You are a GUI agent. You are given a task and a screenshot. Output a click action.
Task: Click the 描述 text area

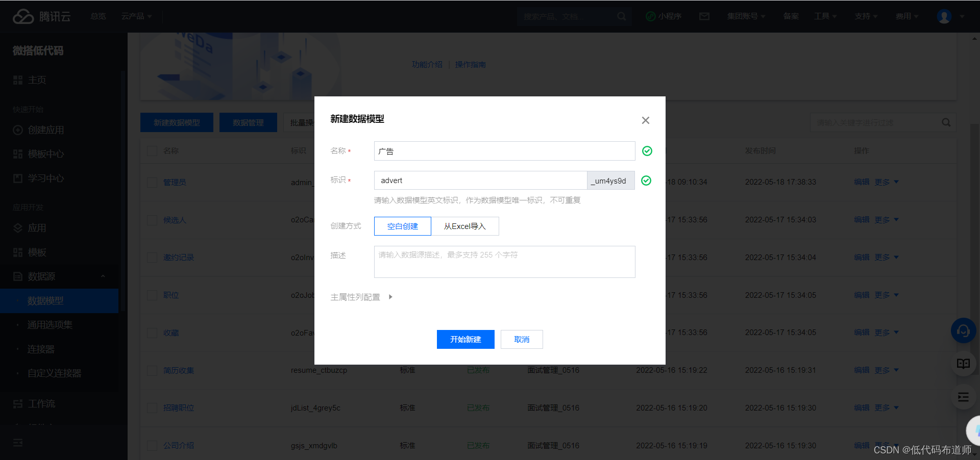pos(504,262)
